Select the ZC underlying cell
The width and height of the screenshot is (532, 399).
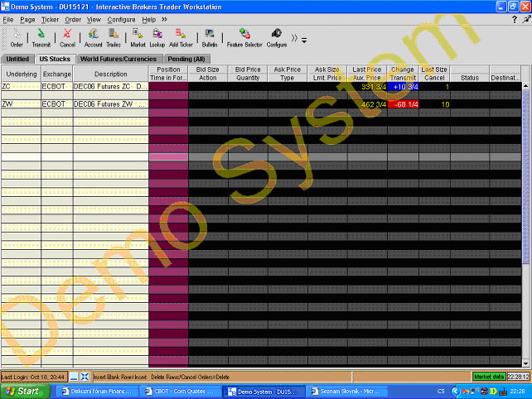point(21,86)
